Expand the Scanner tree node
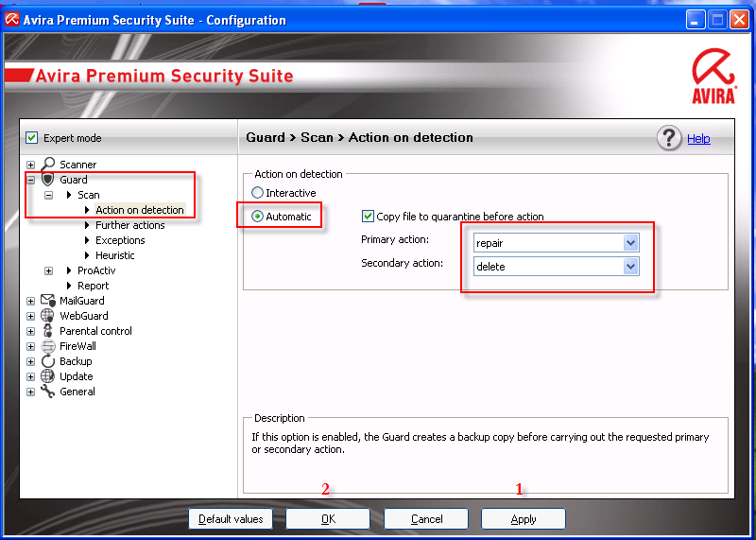The height and width of the screenshot is (540, 756). (x=31, y=165)
